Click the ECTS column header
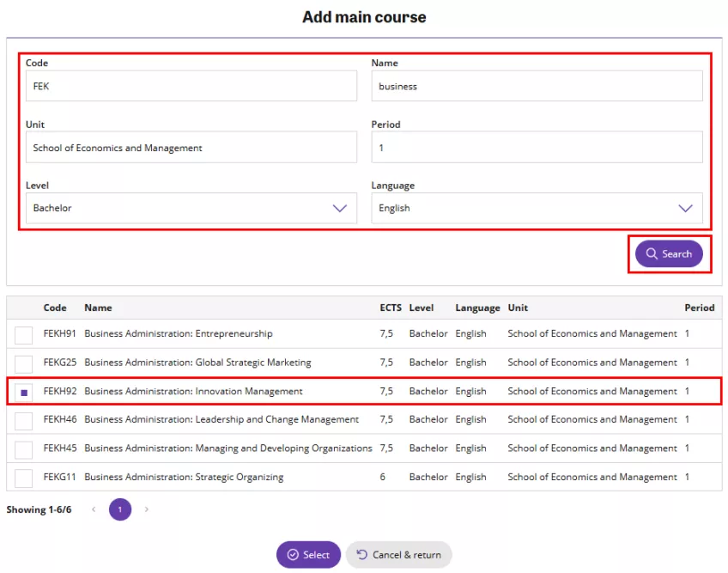The width and height of the screenshot is (728, 573). coord(390,308)
